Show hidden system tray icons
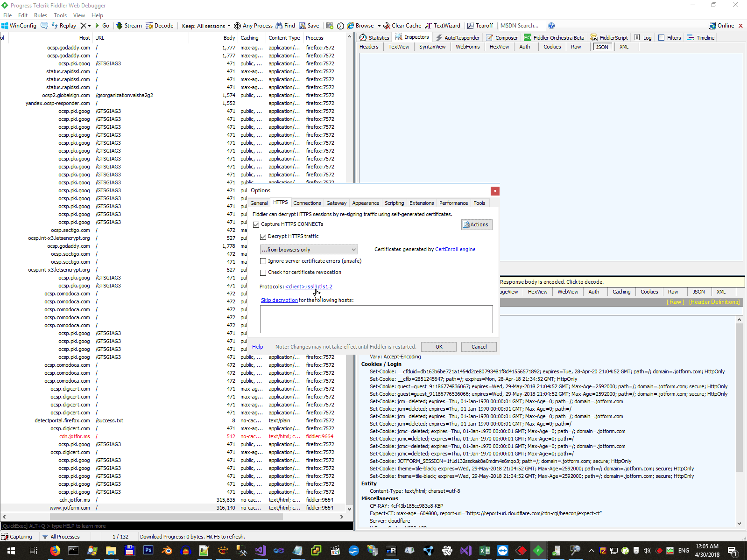The image size is (747, 560). (x=591, y=551)
